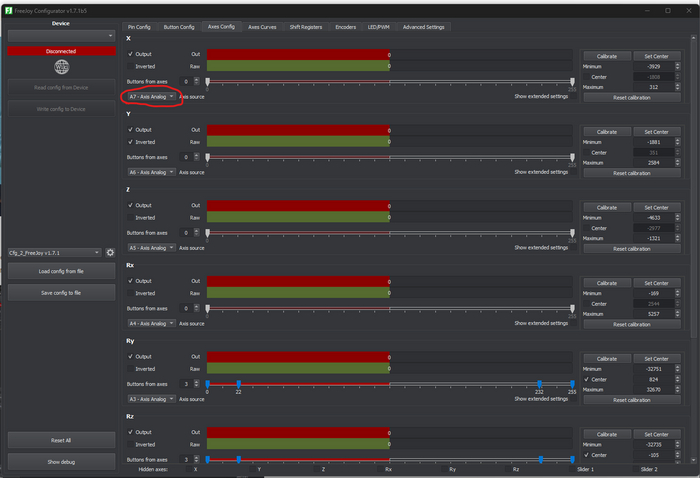Image resolution: width=700 pixels, height=478 pixels.
Task: Click Calibrate for the X axis
Action: click(x=607, y=56)
